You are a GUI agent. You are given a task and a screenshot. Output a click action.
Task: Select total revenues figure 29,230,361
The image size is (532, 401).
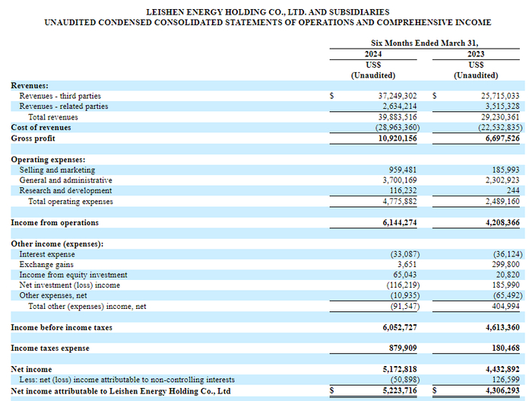coord(500,117)
